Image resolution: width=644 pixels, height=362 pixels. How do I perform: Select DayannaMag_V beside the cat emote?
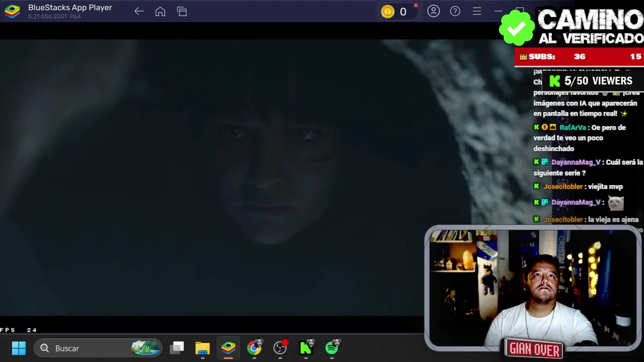coord(576,203)
